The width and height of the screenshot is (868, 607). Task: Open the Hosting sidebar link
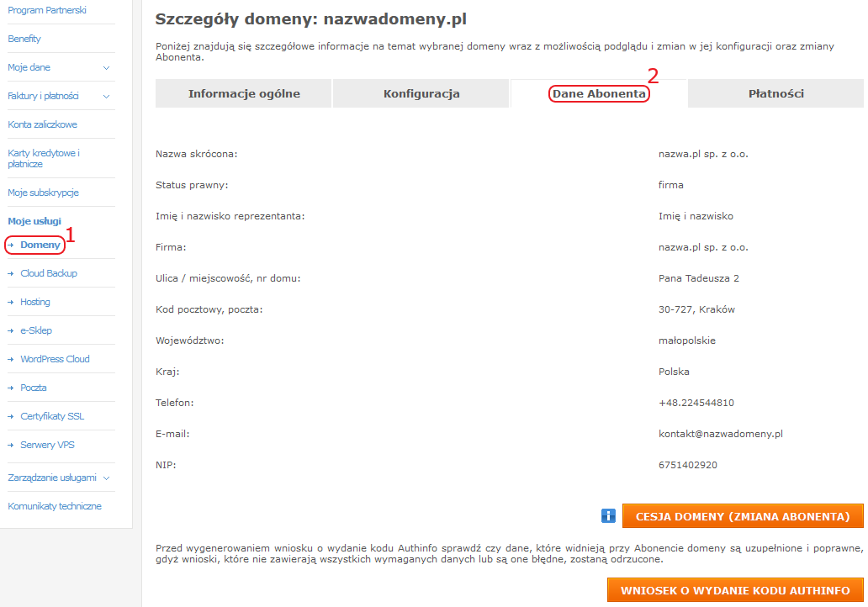pyautogui.click(x=34, y=302)
